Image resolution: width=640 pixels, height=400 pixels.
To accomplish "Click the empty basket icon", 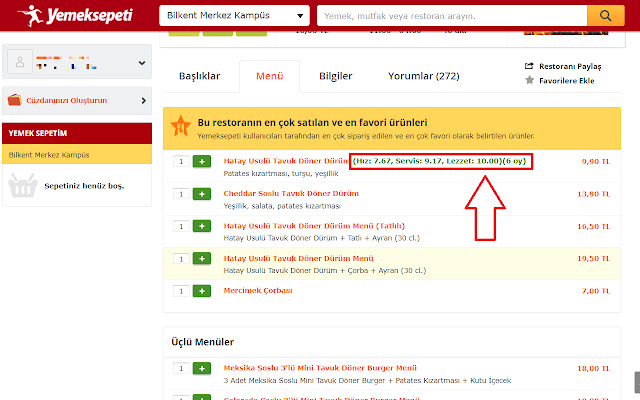I will click(23, 186).
